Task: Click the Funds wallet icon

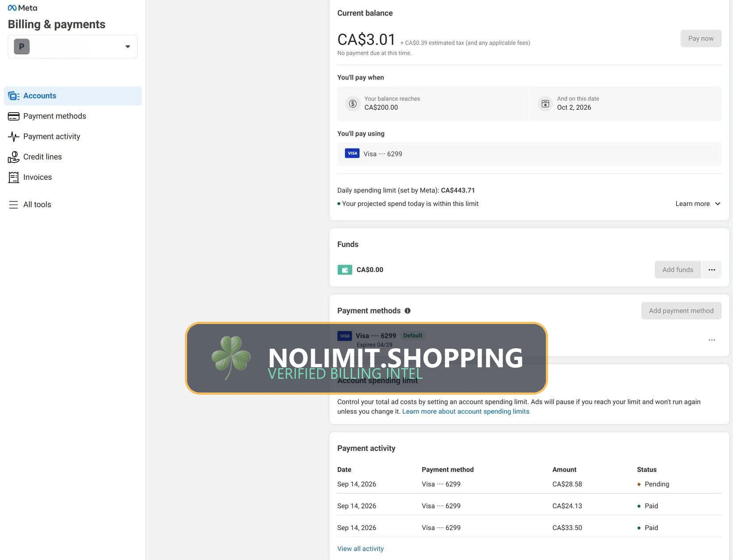Action: click(x=345, y=270)
